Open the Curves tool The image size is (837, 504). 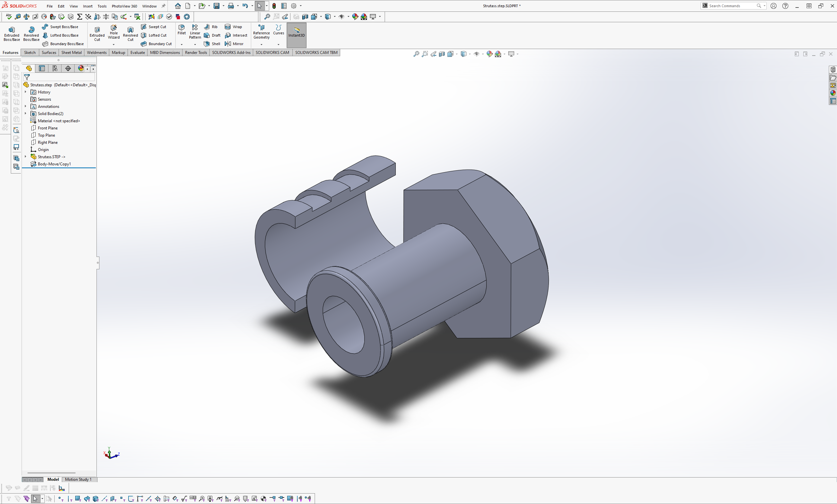click(x=279, y=29)
